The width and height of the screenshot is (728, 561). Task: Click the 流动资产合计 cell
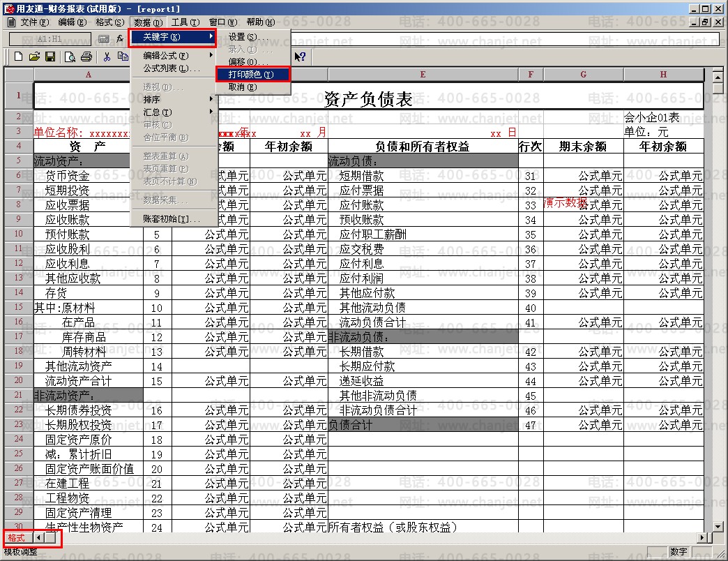coord(89,381)
